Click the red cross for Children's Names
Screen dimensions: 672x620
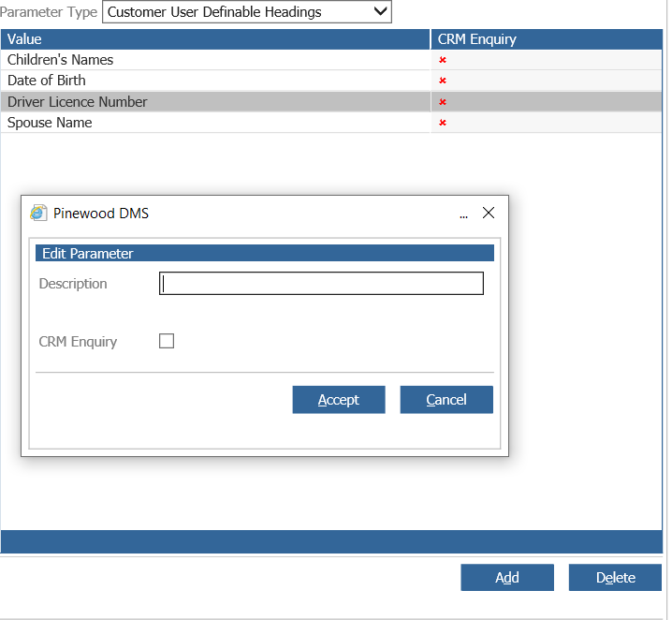pos(443,60)
